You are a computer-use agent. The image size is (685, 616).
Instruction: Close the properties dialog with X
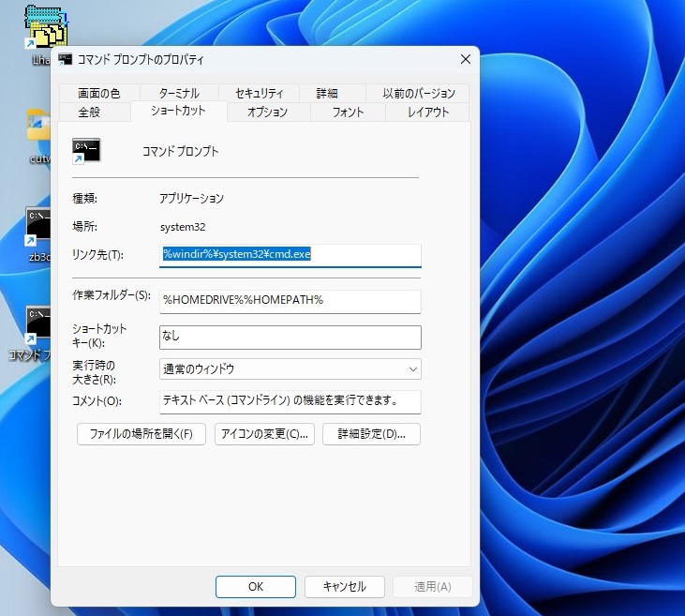click(x=466, y=59)
